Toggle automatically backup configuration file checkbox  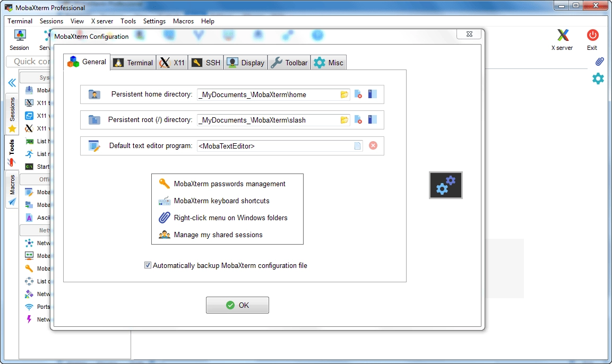click(x=148, y=265)
